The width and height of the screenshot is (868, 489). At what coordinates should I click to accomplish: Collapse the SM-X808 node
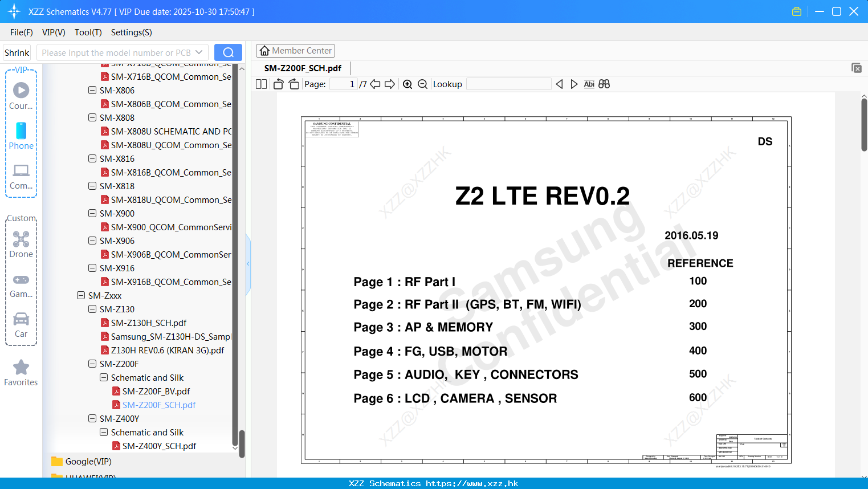coord(92,117)
